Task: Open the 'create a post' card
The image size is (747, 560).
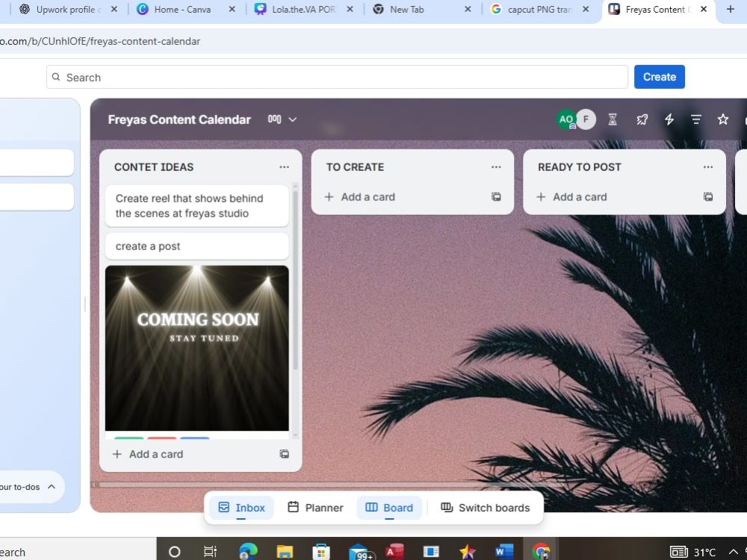Action: pos(196,246)
